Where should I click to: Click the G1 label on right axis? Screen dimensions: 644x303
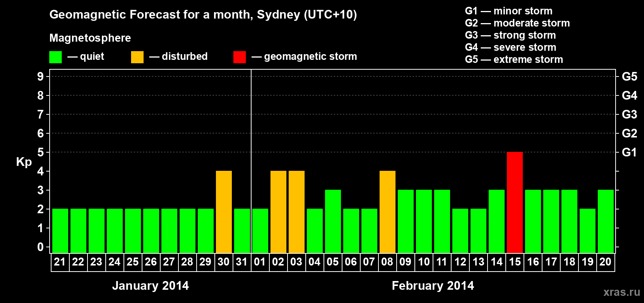tap(630, 152)
